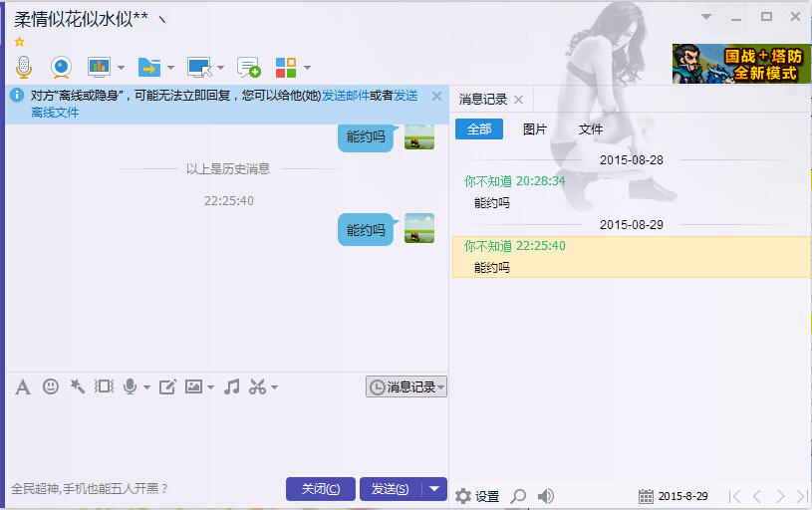Image resolution: width=812 pixels, height=510 pixels.
Task: Open the calendar date picker 2015-8-29
Action: pyautogui.click(x=674, y=496)
